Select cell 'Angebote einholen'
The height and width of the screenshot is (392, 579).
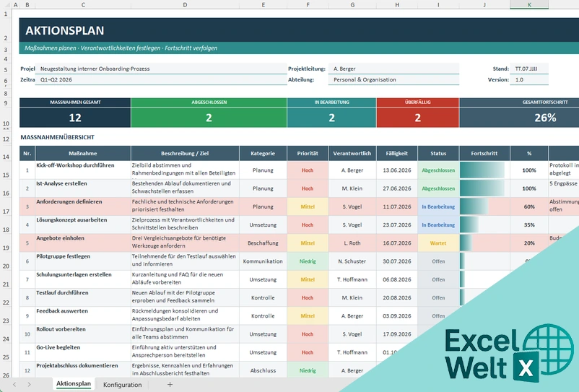tap(83, 243)
